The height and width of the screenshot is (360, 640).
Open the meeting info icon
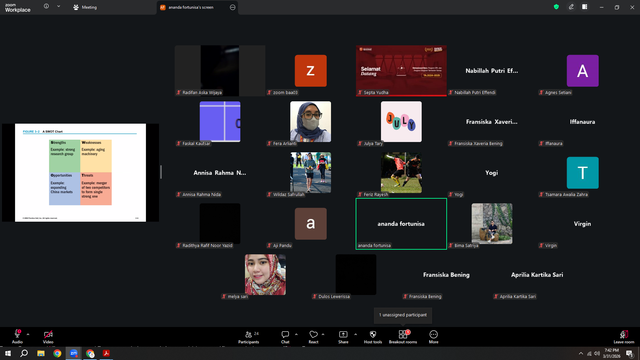(46, 7)
